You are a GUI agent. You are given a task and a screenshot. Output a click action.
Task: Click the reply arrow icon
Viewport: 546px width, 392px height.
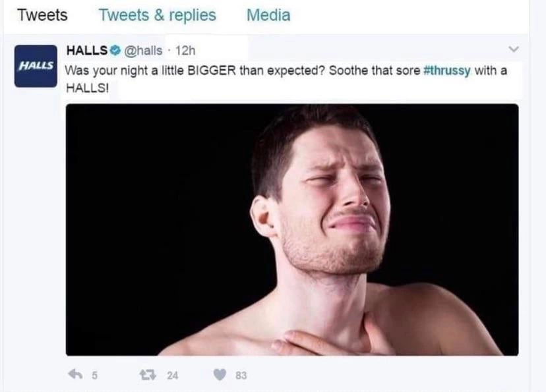pyautogui.click(x=75, y=375)
